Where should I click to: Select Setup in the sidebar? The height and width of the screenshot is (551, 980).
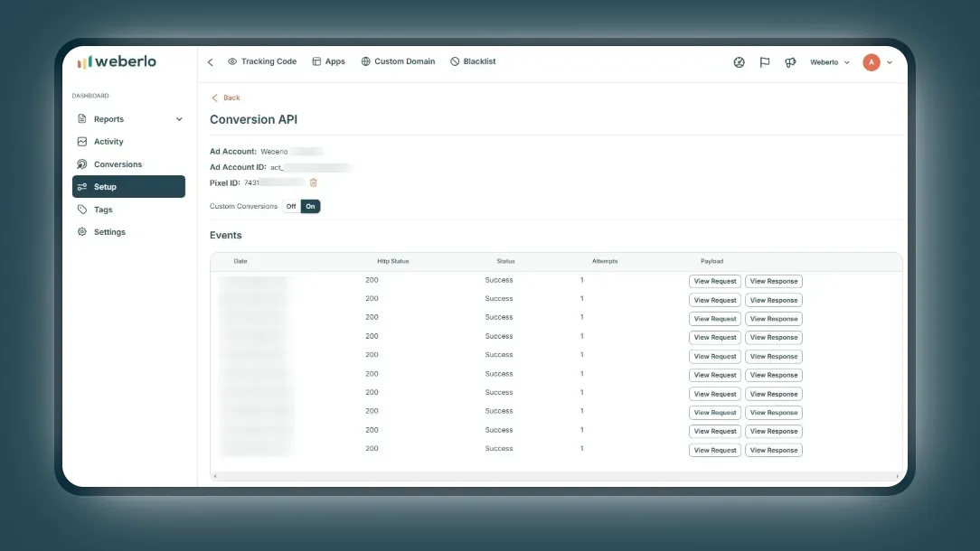click(128, 187)
